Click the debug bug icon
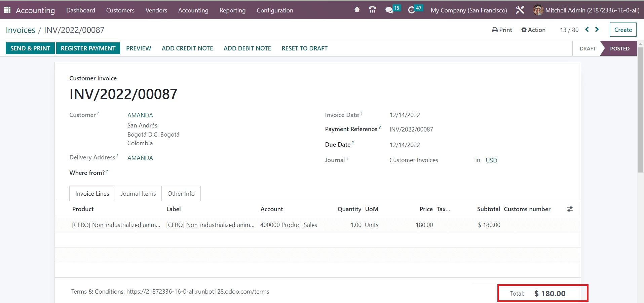 point(357,10)
